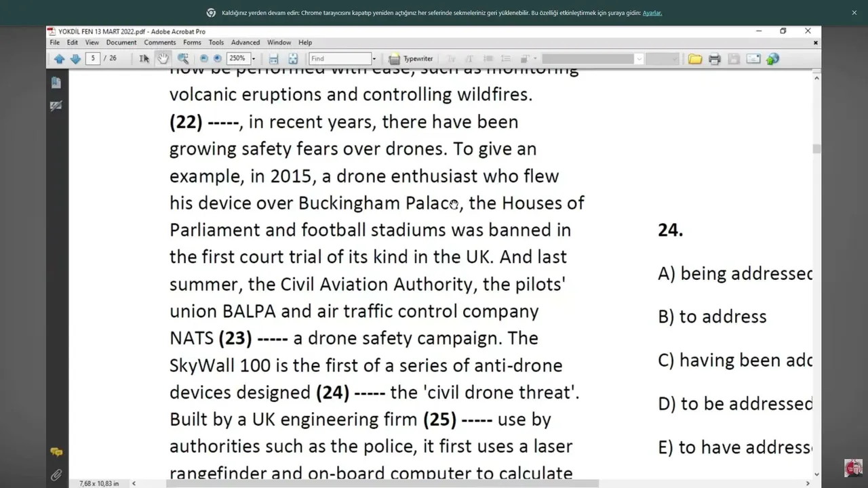Click the Find search field

340,59
